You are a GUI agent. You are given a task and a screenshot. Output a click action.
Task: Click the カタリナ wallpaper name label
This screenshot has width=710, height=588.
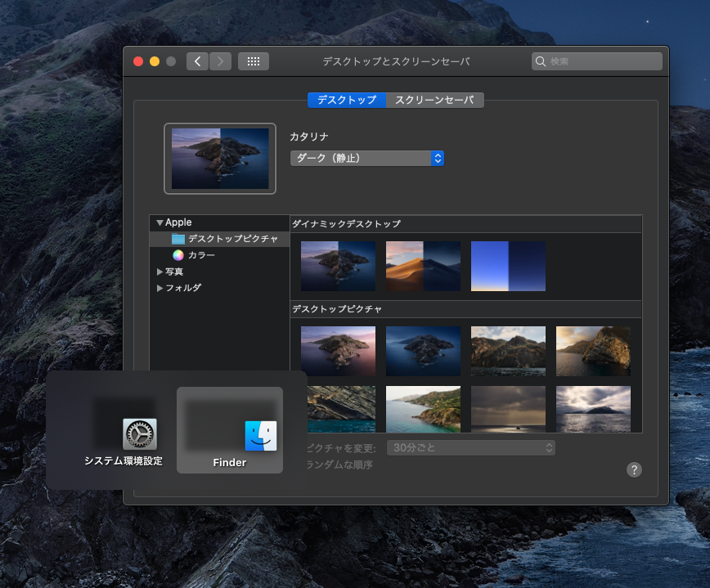309,137
